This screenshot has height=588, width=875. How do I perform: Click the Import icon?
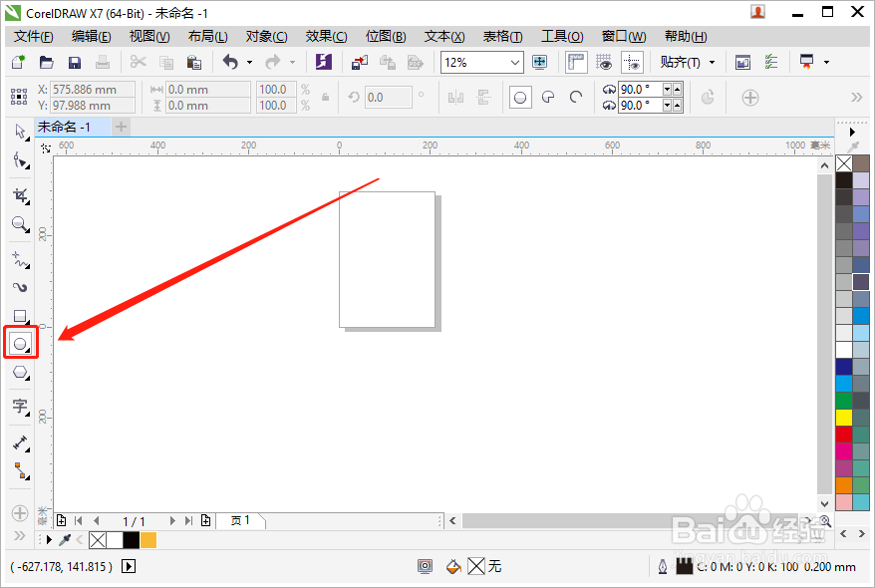(x=360, y=62)
